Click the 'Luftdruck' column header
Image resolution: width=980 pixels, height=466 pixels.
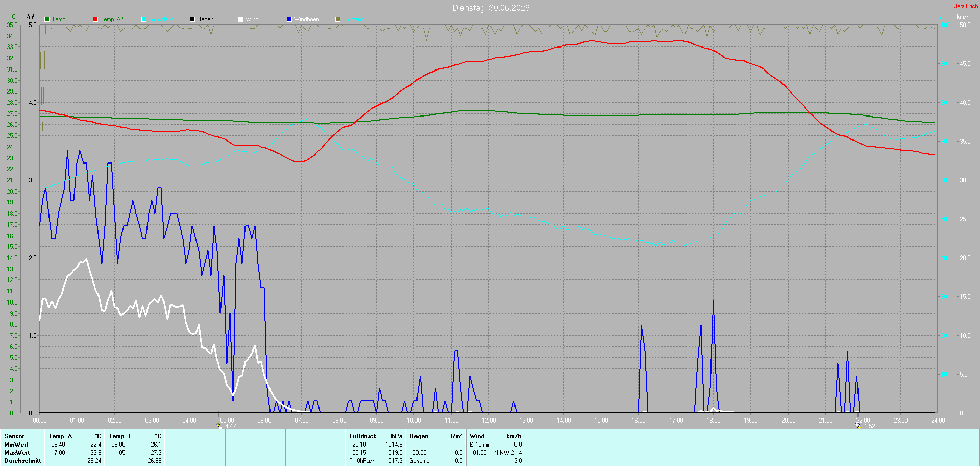tap(363, 436)
